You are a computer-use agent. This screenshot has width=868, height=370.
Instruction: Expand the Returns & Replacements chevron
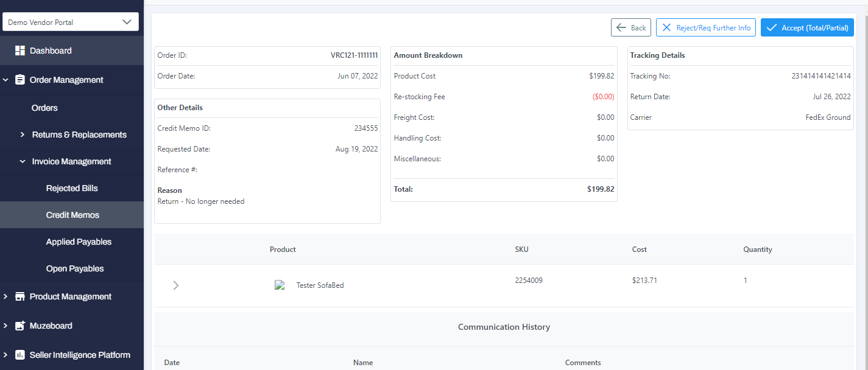point(23,134)
